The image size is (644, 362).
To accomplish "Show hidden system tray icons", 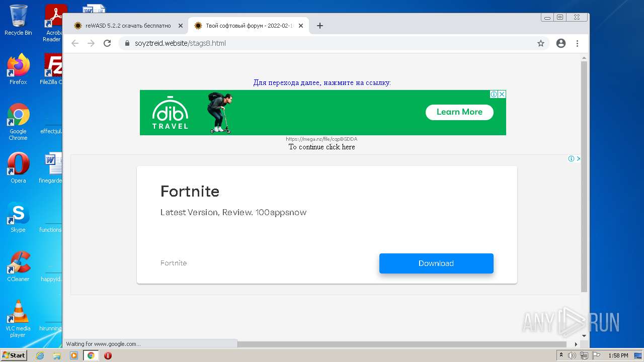I will (x=561, y=355).
